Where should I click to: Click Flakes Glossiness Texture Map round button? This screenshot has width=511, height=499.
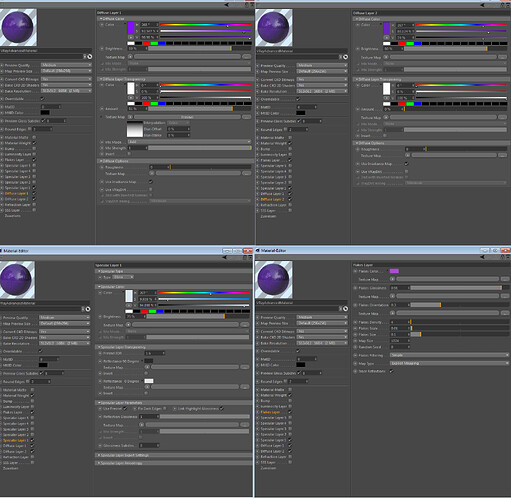pyautogui.click(x=392, y=296)
